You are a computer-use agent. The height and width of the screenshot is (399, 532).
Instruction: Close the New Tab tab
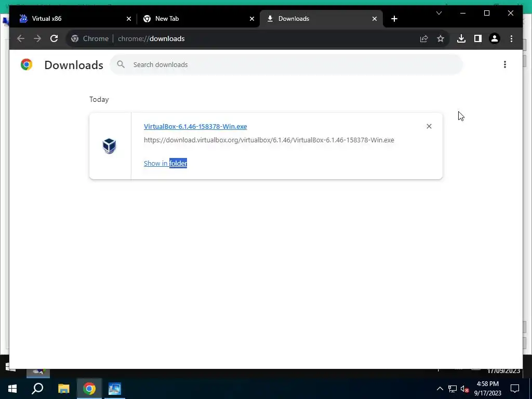252,19
